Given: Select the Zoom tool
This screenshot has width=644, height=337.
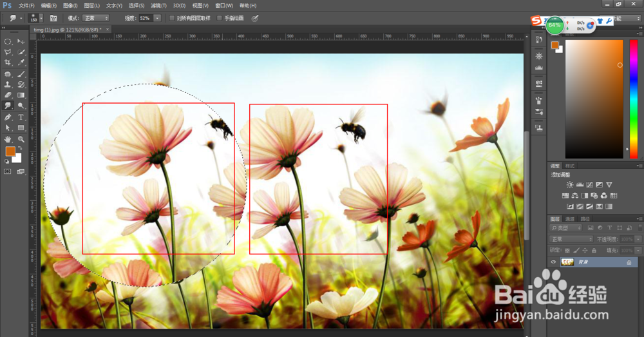Looking at the screenshot, I should coord(21,139).
